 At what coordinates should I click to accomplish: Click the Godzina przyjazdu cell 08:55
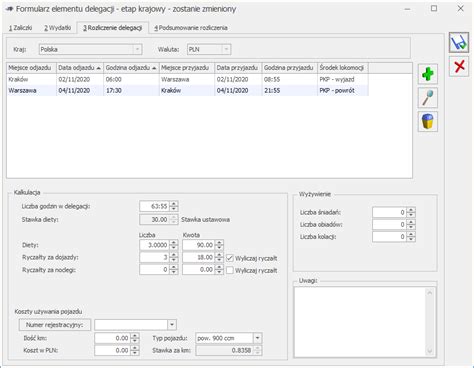tap(289, 79)
